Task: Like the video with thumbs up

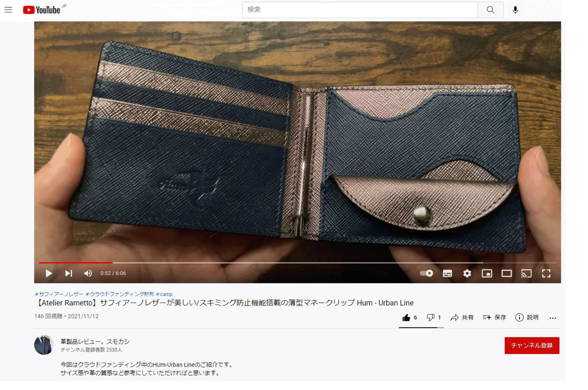Action: pos(406,318)
